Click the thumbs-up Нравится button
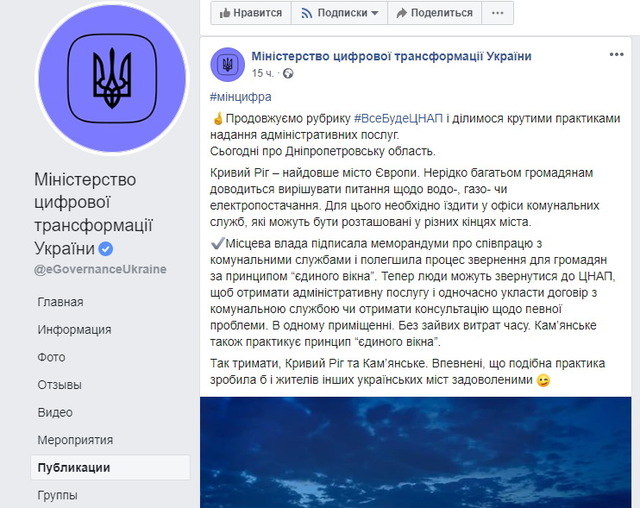Viewport: 640px width, 508px height. coord(251,13)
